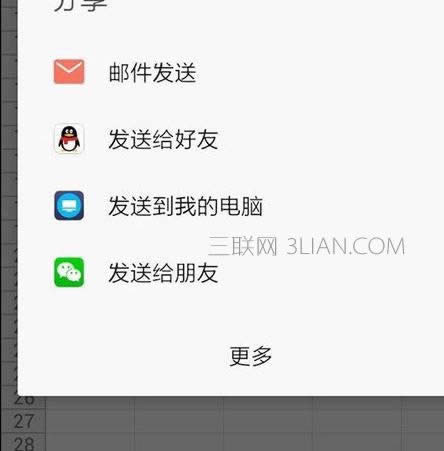444x451 pixels.
Task: Select the 发送到我的电脑 option
Action: point(185,206)
